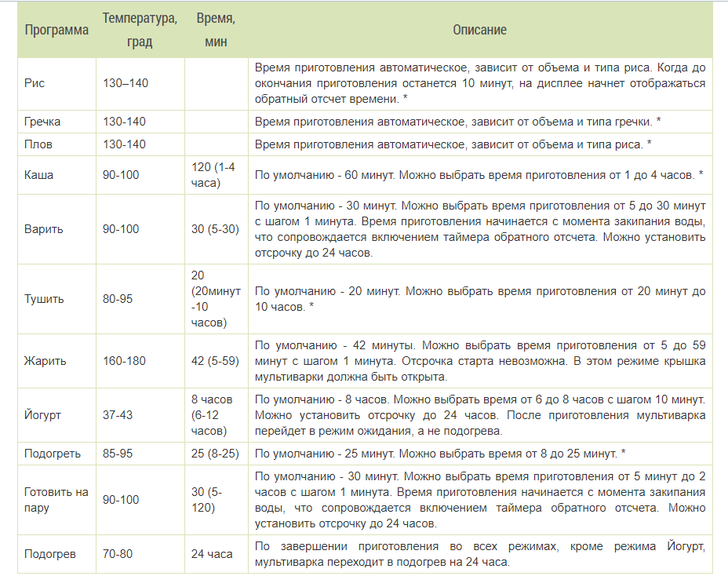Click the '120 (1-4 часа)' time cell
728x587 pixels.
coord(217,175)
